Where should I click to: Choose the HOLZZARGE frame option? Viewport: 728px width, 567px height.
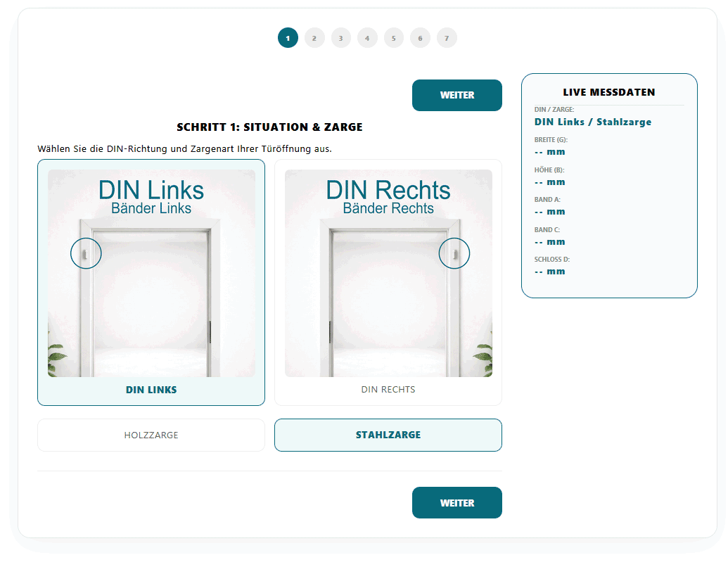pos(151,435)
